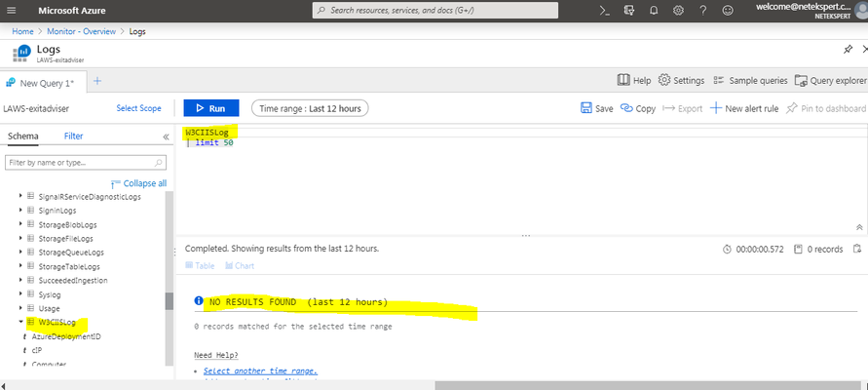Viewport: 868px width, 390px height.
Task: Click the NO RESULTS FOUND message
Action: (x=298, y=302)
